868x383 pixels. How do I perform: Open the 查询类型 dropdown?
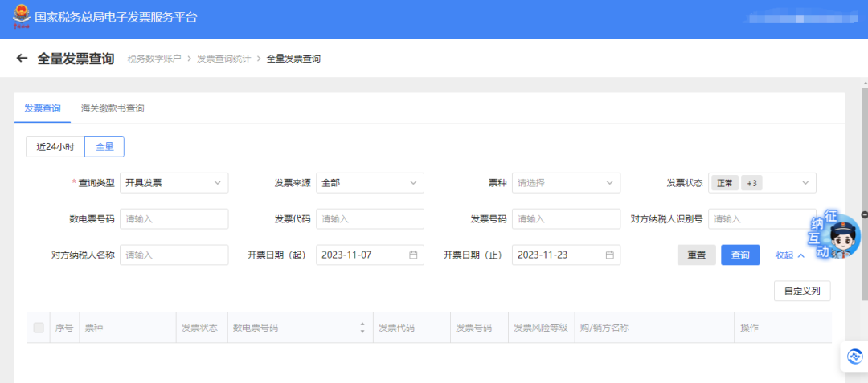174,183
